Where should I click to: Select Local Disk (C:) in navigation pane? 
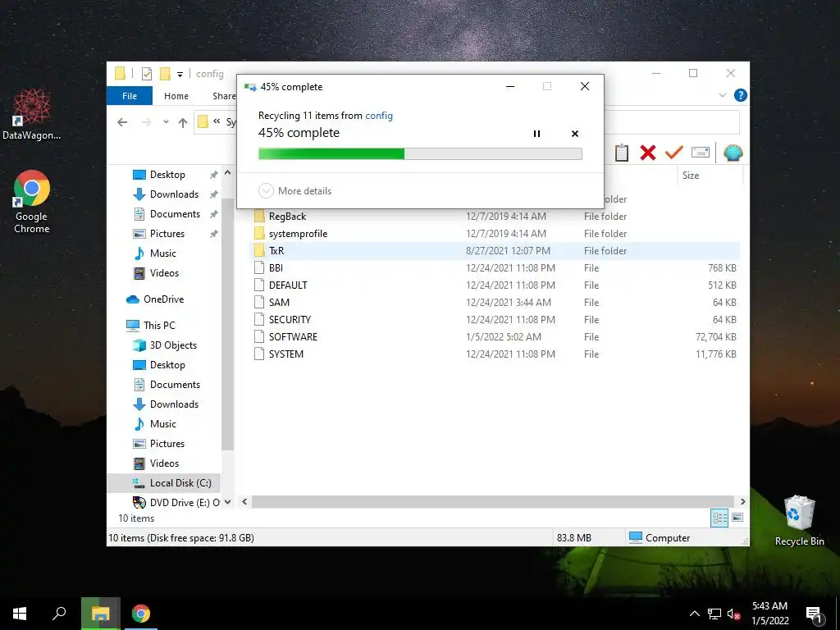[180, 482]
